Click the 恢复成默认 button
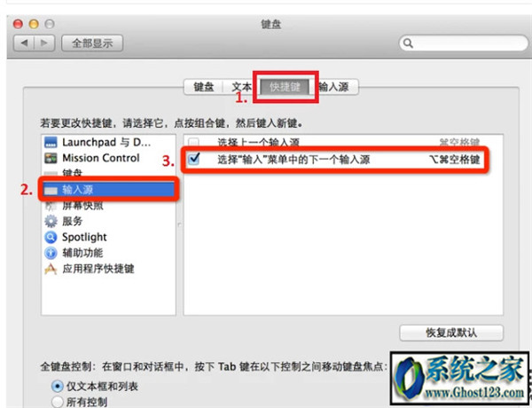The width and height of the screenshot is (532, 408). [451, 333]
